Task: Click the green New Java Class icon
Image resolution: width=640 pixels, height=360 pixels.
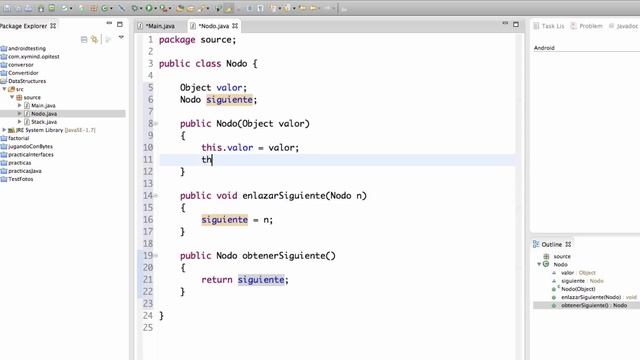Action: pos(104,8)
